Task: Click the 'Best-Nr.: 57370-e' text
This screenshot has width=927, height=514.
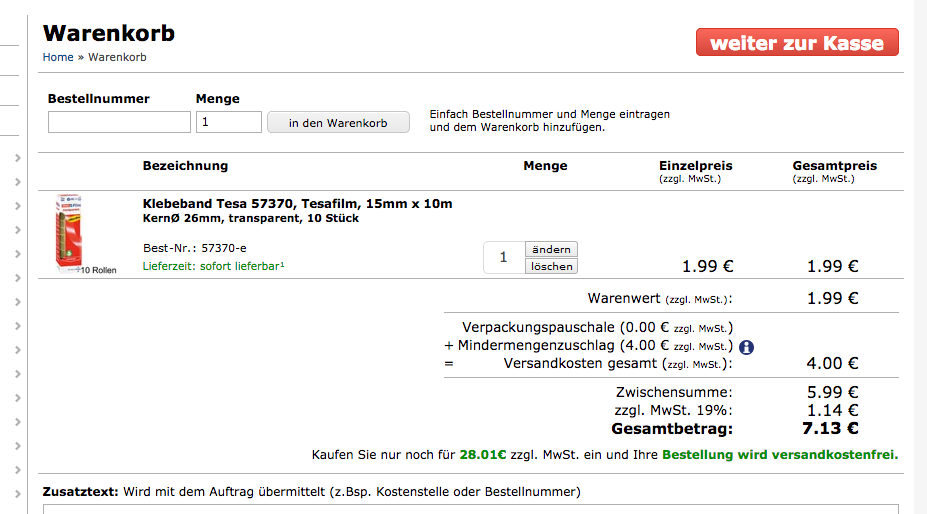Action: [195, 248]
